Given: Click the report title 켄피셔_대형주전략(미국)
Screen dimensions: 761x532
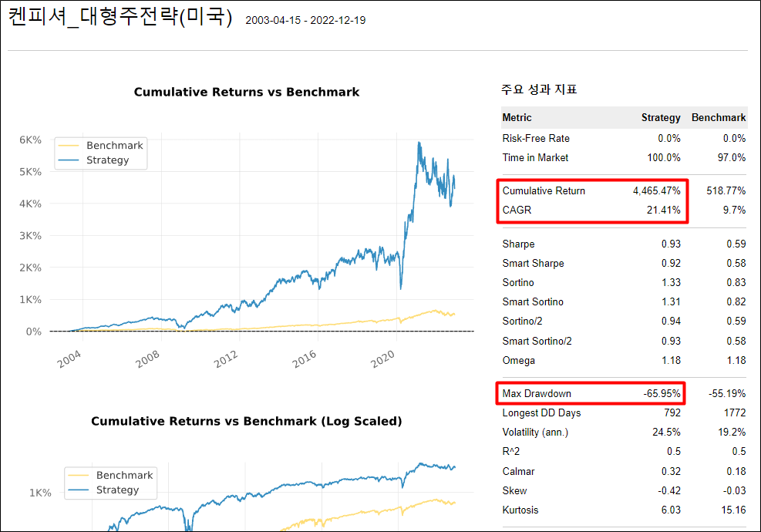Looking at the screenshot, I should [x=120, y=16].
